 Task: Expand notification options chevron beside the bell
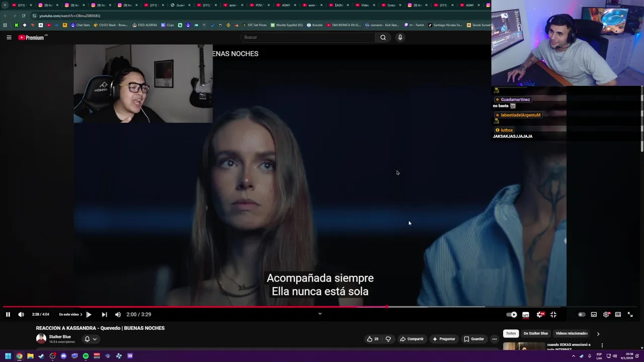(x=95, y=339)
